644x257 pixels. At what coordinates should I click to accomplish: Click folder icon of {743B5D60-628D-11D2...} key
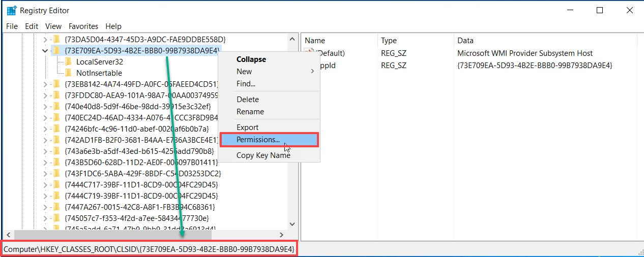57,162
